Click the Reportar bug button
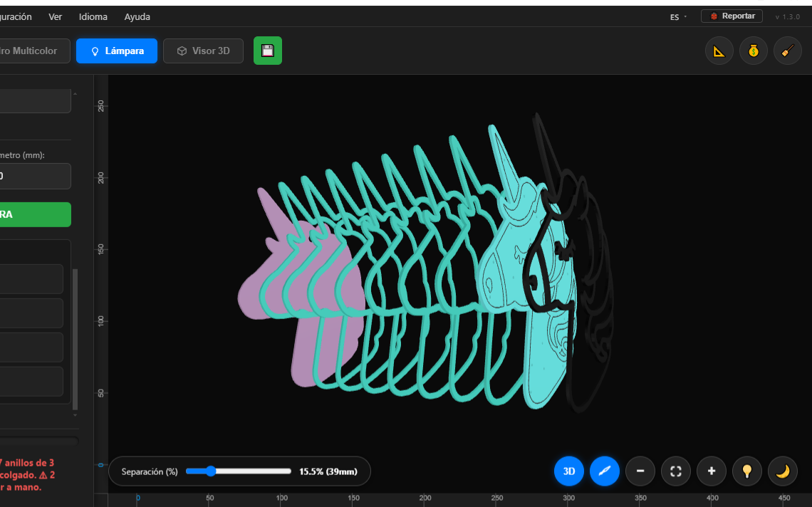 [x=732, y=16]
